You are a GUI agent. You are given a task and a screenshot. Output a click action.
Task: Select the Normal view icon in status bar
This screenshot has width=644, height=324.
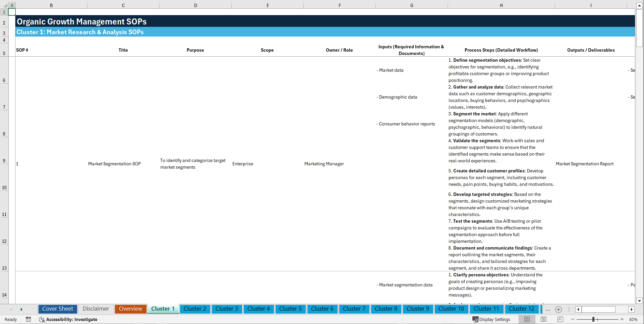tap(526, 319)
